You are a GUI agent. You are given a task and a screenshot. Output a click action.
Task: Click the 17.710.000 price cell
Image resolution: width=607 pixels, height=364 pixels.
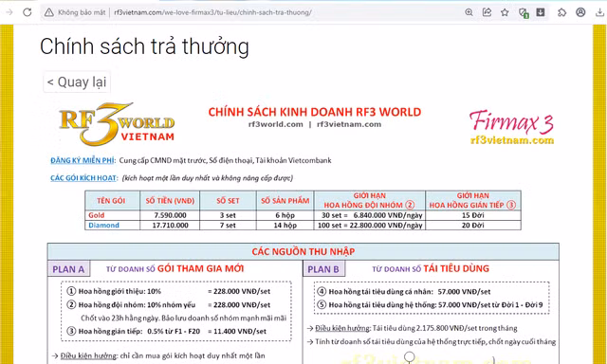tap(170, 226)
